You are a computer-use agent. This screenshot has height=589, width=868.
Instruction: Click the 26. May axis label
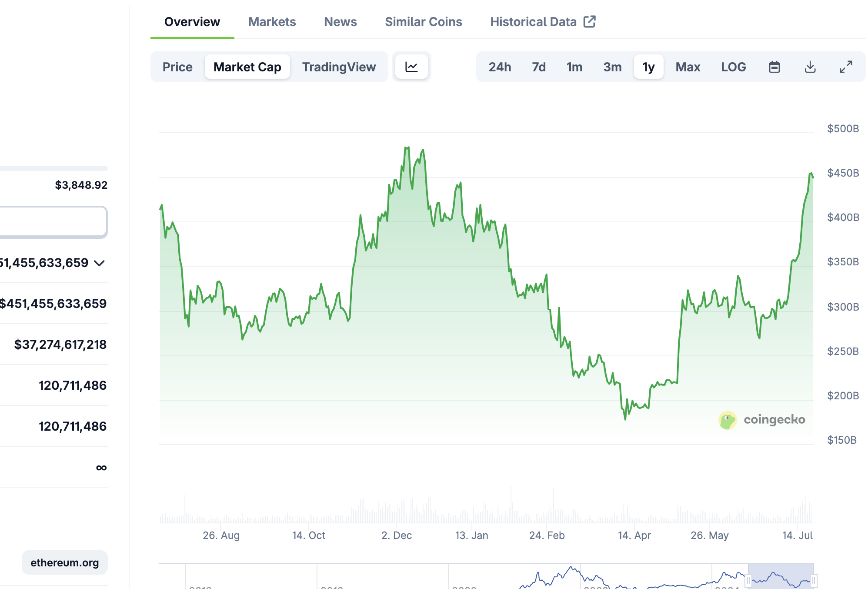710,535
